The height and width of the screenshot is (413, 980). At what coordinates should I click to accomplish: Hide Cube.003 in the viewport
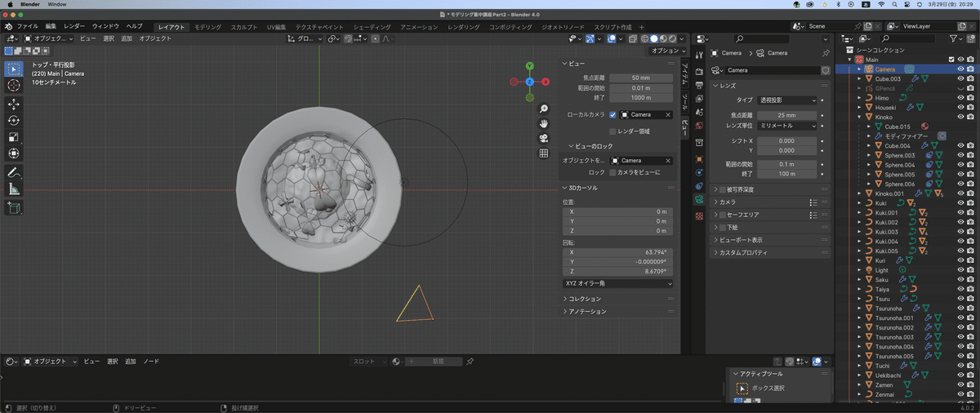(x=960, y=78)
